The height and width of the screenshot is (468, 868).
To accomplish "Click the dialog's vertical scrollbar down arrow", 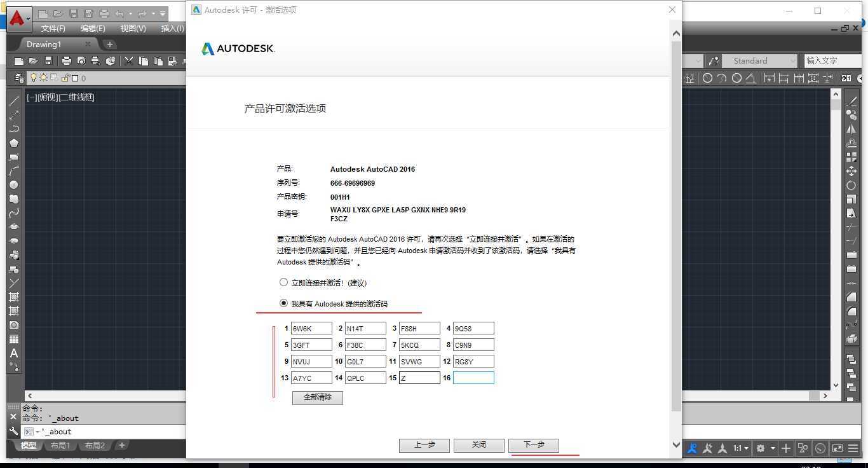I will pyautogui.click(x=676, y=445).
